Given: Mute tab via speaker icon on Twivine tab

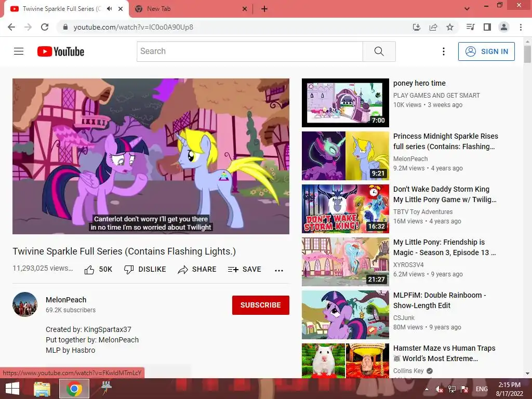Looking at the screenshot, I should [109, 9].
